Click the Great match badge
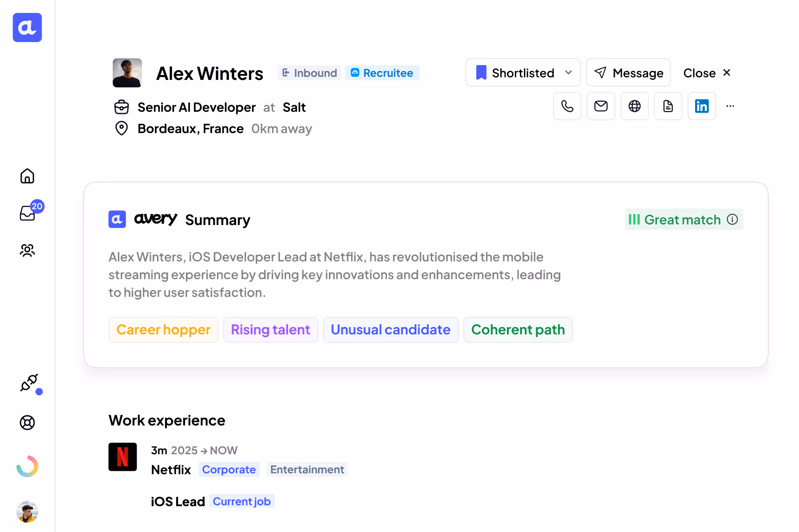Viewport: 799px width, 532px height. [x=684, y=219]
